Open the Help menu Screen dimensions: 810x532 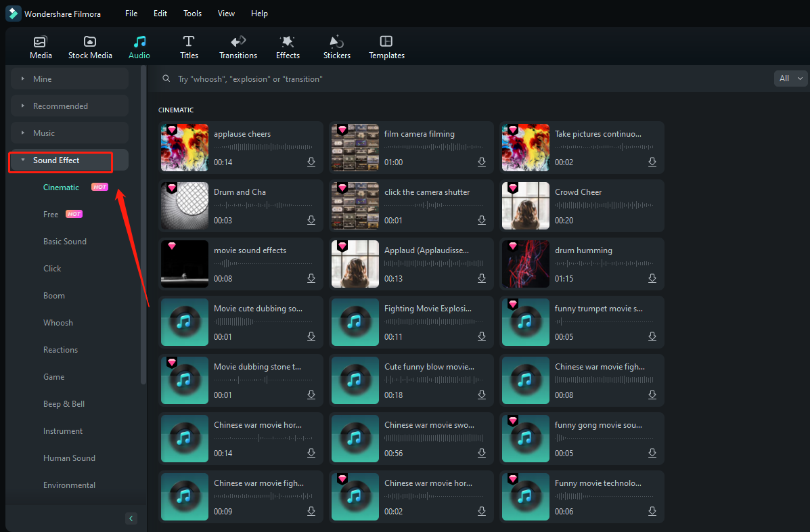pyautogui.click(x=259, y=14)
